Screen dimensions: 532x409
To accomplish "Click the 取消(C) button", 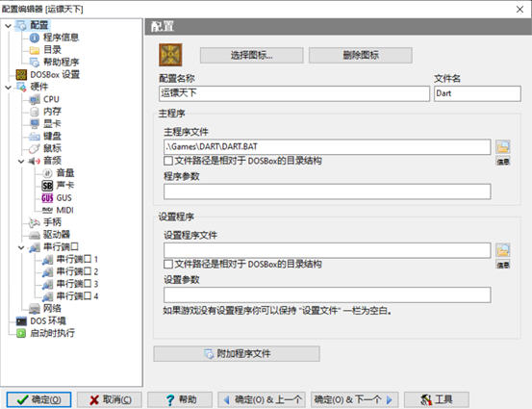I will tap(110, 399).
